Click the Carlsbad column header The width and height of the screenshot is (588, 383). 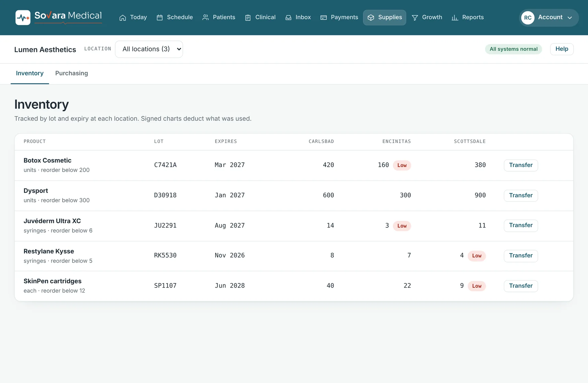coord(321,142)
